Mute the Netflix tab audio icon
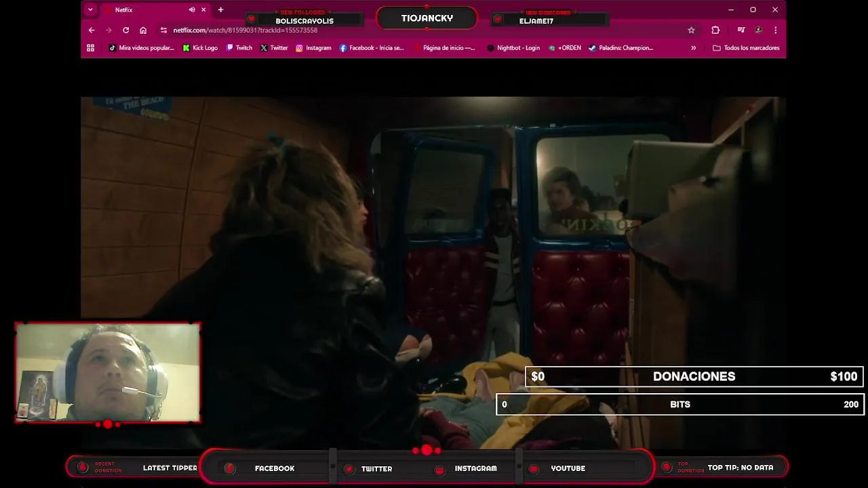Viewport: 868px width, 488px height. (x=192, y=9)
